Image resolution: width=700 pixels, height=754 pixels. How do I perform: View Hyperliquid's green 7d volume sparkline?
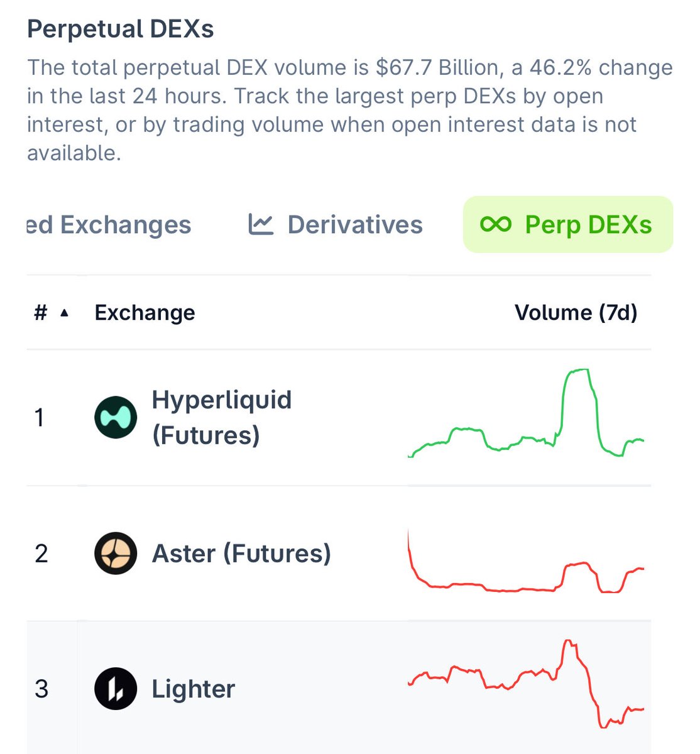click(526, 415)
